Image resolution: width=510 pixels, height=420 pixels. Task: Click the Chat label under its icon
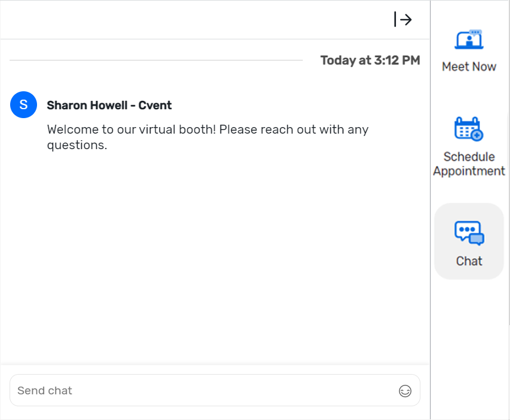(469, 261)
